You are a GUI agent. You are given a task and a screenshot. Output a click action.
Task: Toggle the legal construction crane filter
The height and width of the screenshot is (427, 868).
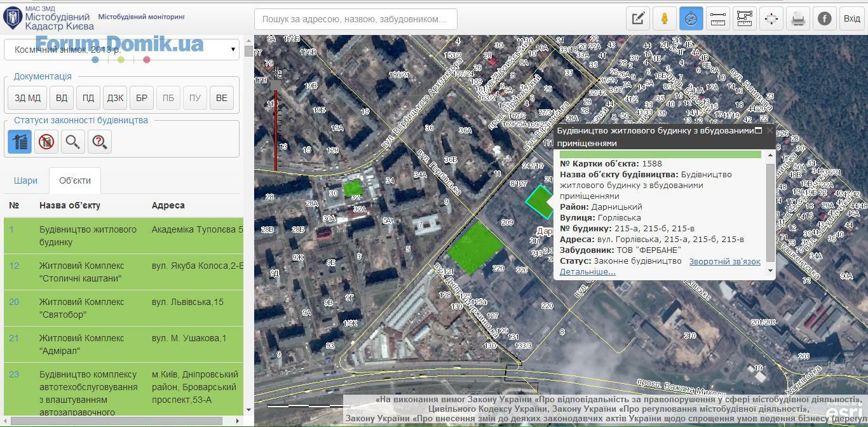point(20,141)
